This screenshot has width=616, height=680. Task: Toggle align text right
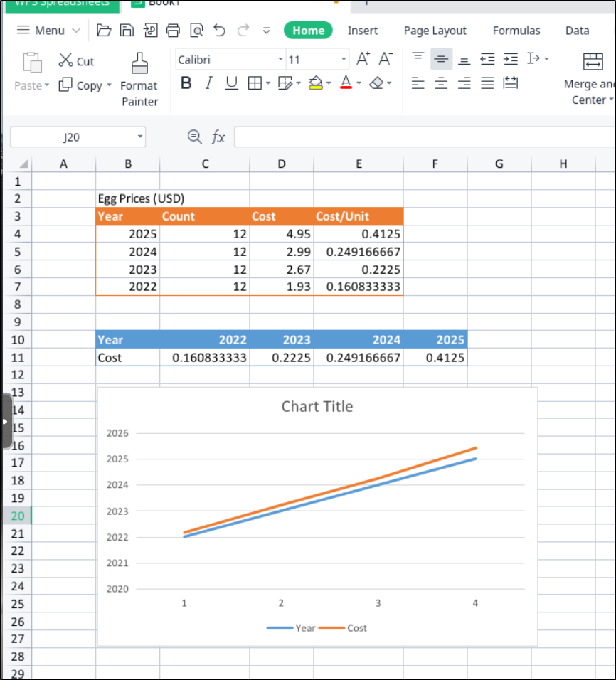click(464, 83)
